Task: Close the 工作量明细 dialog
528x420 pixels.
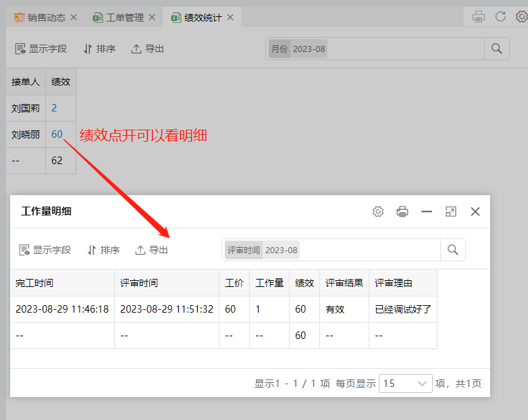Action: (475, 211)
